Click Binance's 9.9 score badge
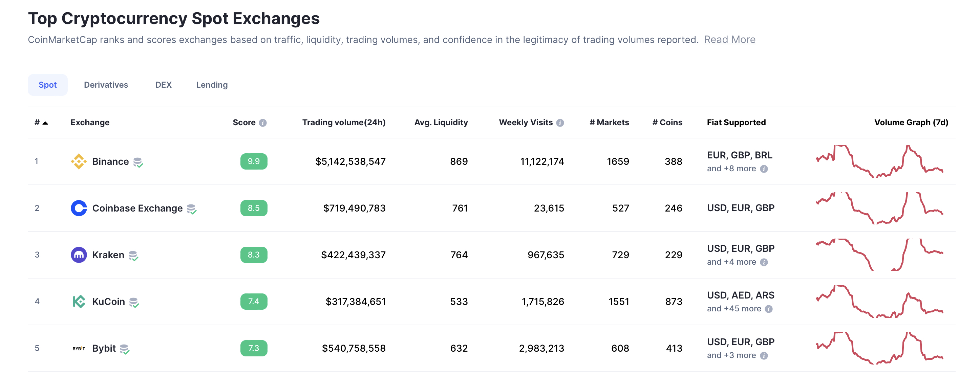The width and height of the screenshot is (980, 375). pyautogui.click(x=254, y=161)
